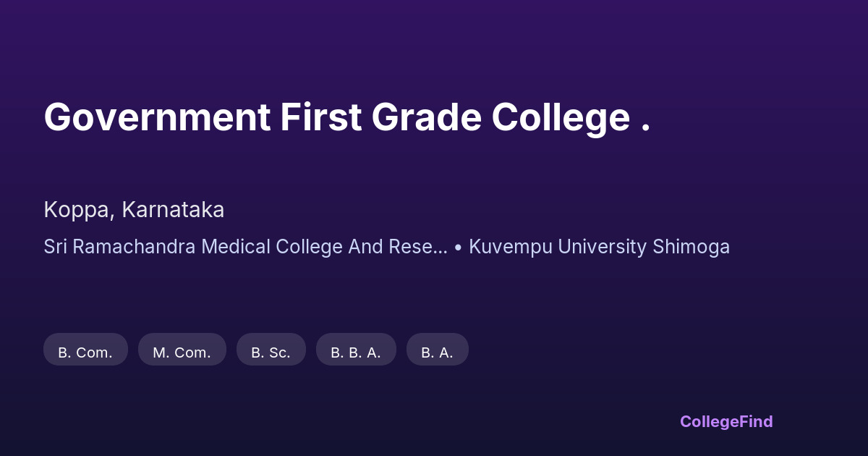Choose the B. Sc. course pill
This screenshot has width=868, height=456.
click(x=271, y=352)
